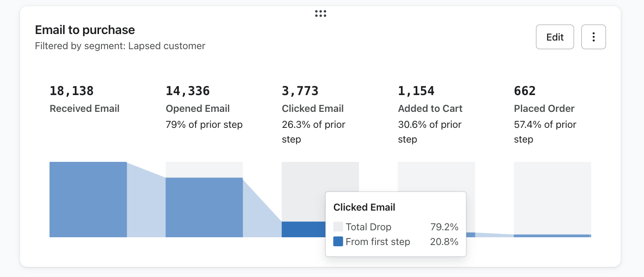Select the Opened Email funnel bar

(x=204, y=207)
